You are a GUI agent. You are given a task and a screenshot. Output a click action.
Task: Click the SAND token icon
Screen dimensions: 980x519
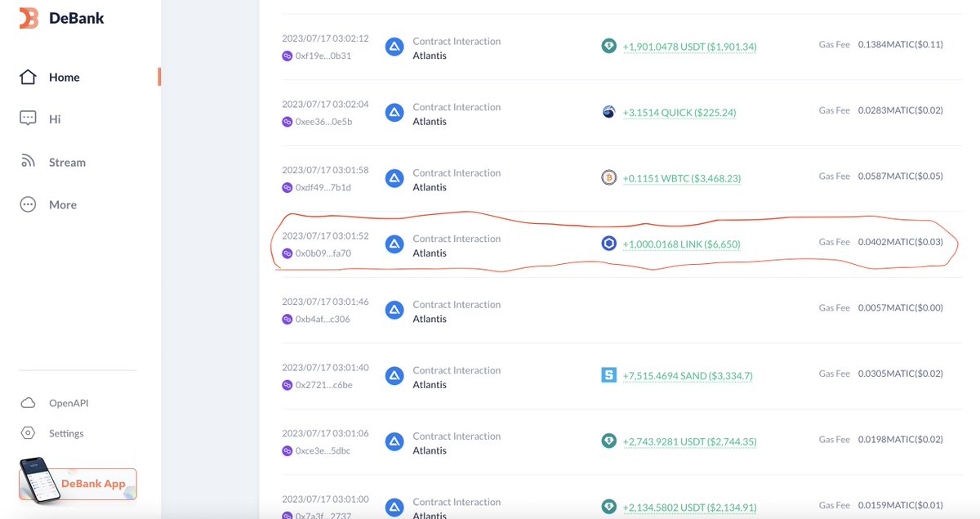pyautogui.click(x=608, y=375)
